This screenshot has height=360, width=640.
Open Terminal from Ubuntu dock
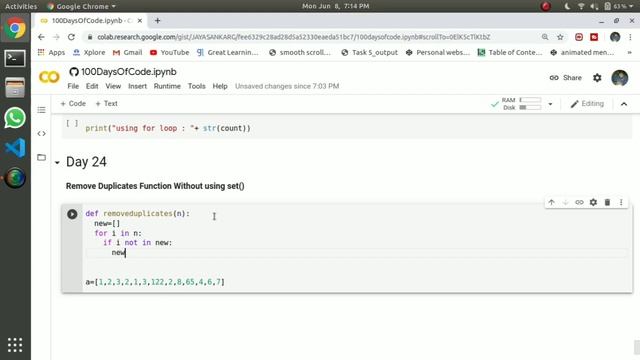pyautogui.click(x=15, y=58)
